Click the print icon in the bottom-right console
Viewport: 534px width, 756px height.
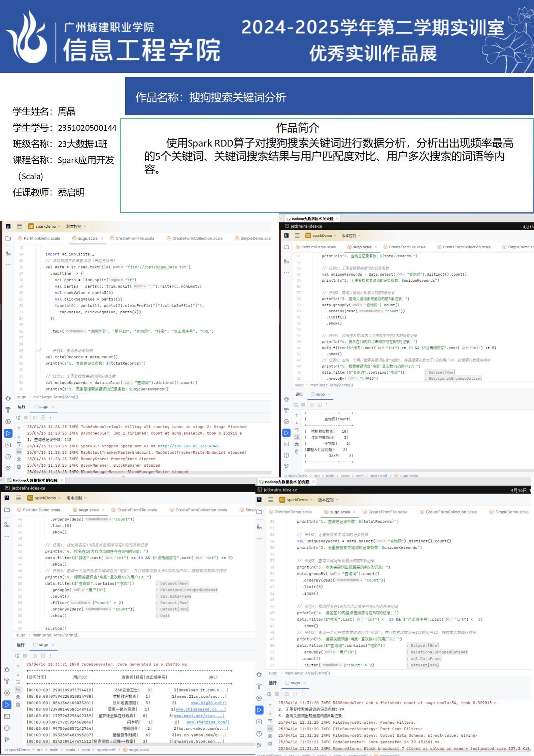(x=270, y=736)
